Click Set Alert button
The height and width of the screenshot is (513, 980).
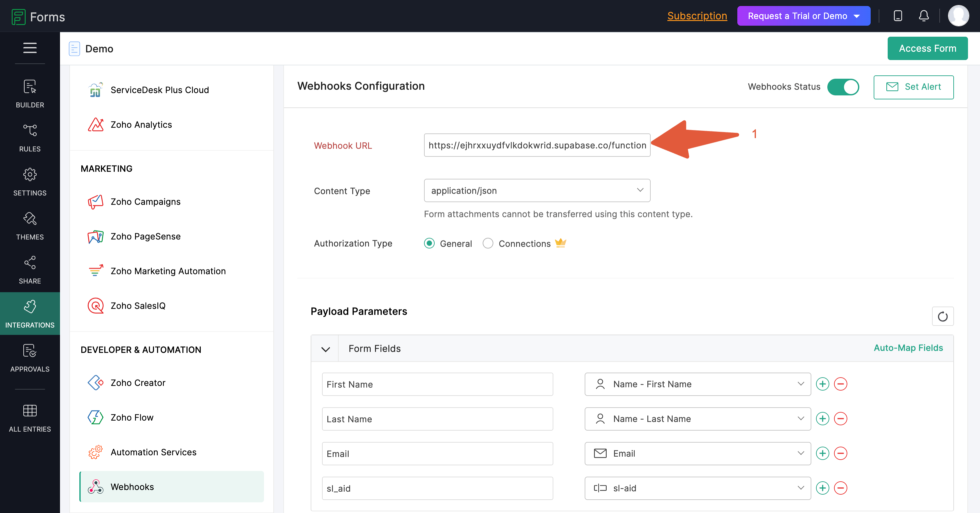[913, 87]
